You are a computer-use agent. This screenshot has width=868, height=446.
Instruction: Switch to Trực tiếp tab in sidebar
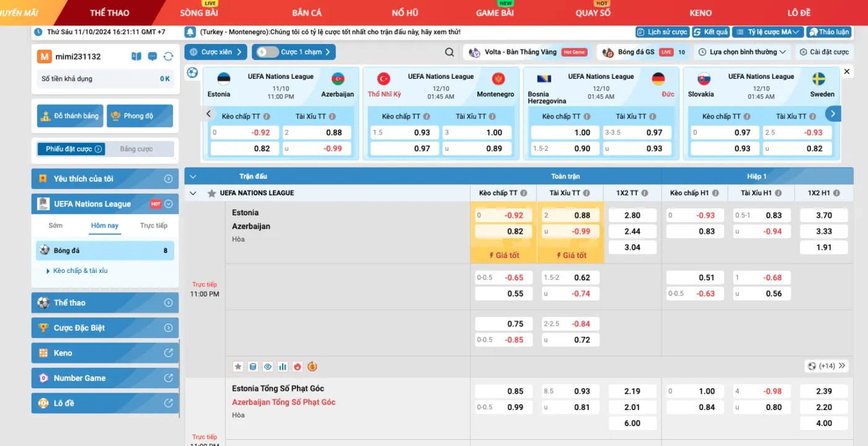(x=154, y=225)
